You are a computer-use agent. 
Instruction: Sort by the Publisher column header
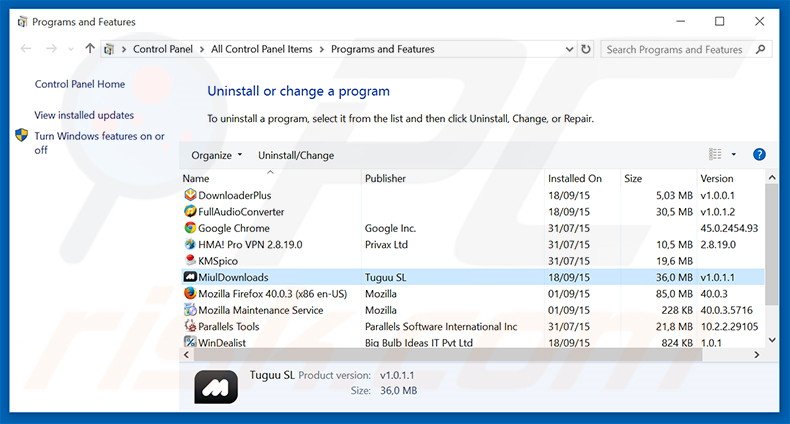[x=453, y=178]
